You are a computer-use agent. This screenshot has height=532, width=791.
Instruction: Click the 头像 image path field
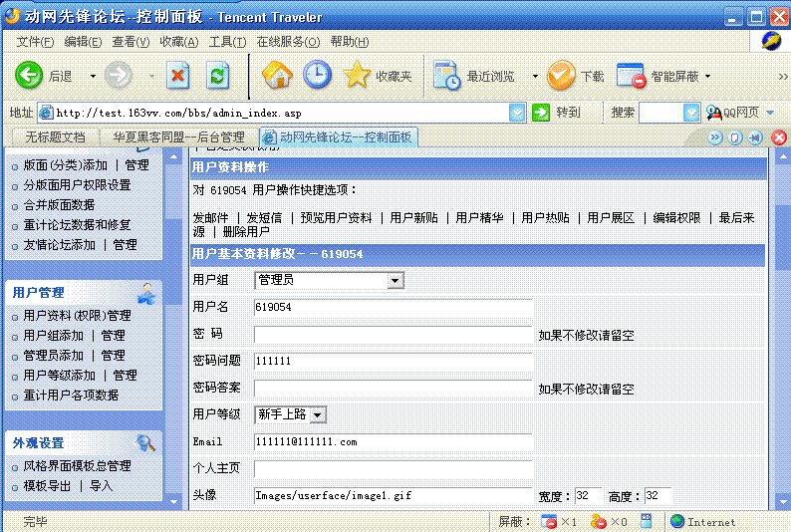(x=394, y=496)
